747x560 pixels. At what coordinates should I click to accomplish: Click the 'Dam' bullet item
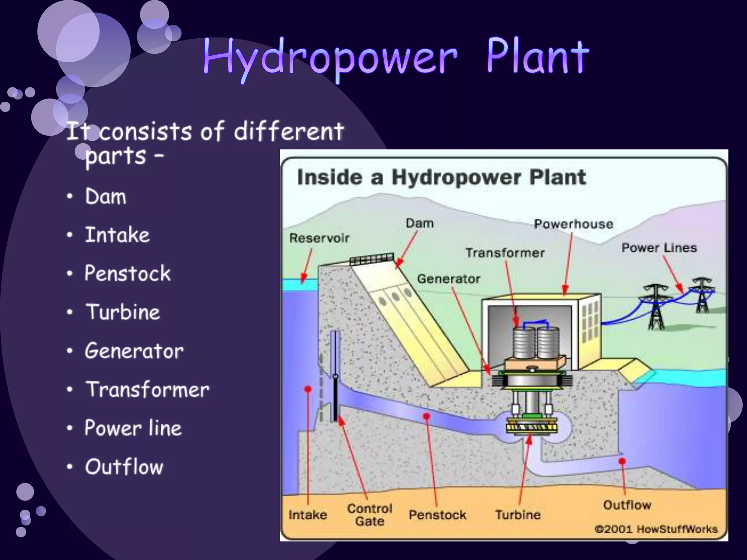[106, 197]
